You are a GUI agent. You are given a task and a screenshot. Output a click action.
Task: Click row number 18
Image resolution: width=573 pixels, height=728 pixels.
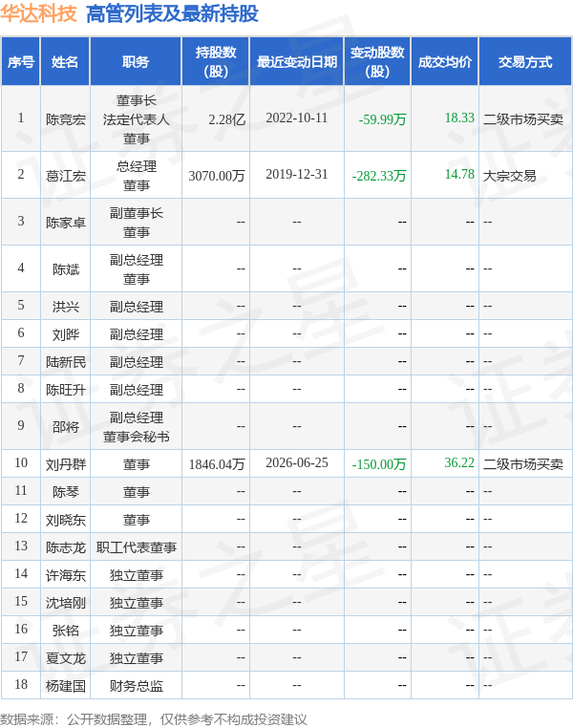coord(21,684)
